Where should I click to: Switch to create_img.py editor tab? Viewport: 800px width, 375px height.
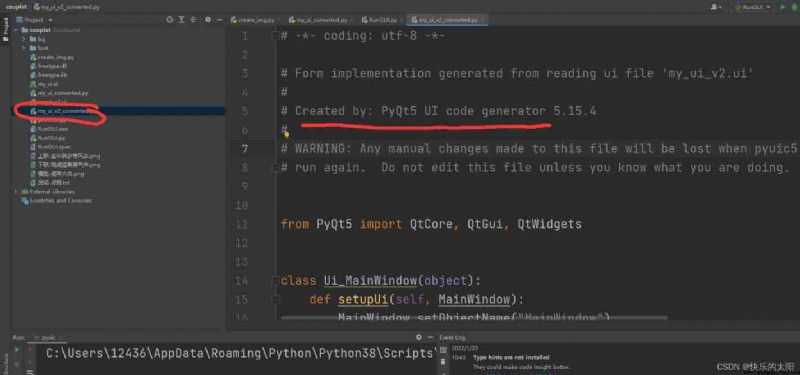253,20
